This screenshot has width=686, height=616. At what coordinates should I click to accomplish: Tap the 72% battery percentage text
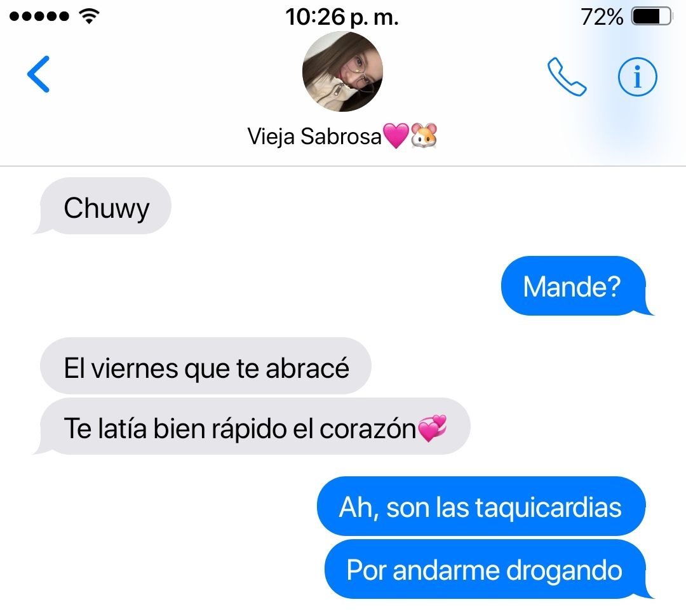pyautogui.click(x=602, y=17)
